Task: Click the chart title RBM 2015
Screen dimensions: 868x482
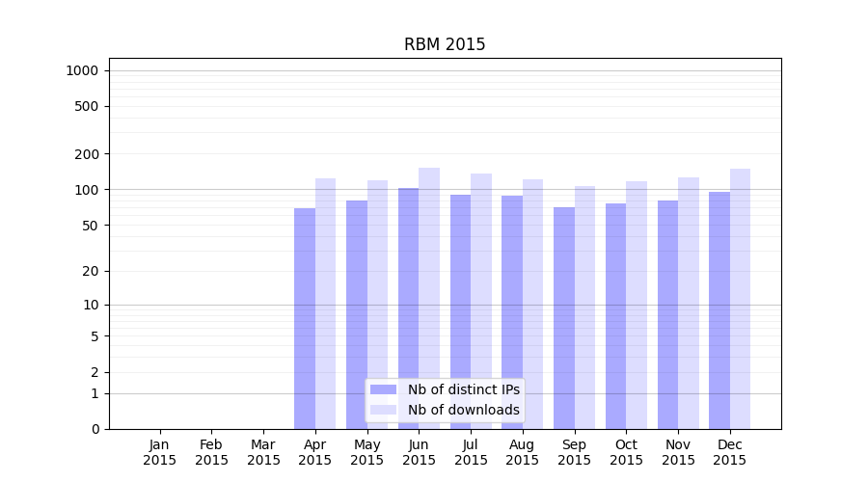Action: pyautogui.click(x=445, y=44)
